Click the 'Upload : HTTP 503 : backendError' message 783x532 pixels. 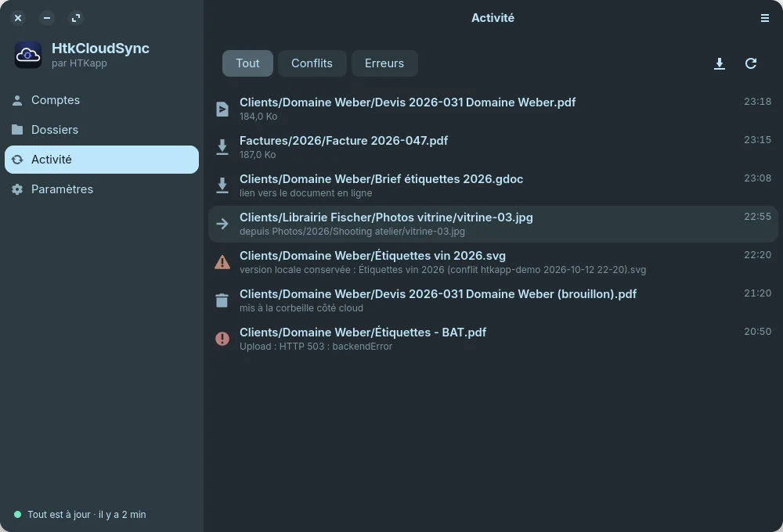pyautogui.click(x=316, y=347)
